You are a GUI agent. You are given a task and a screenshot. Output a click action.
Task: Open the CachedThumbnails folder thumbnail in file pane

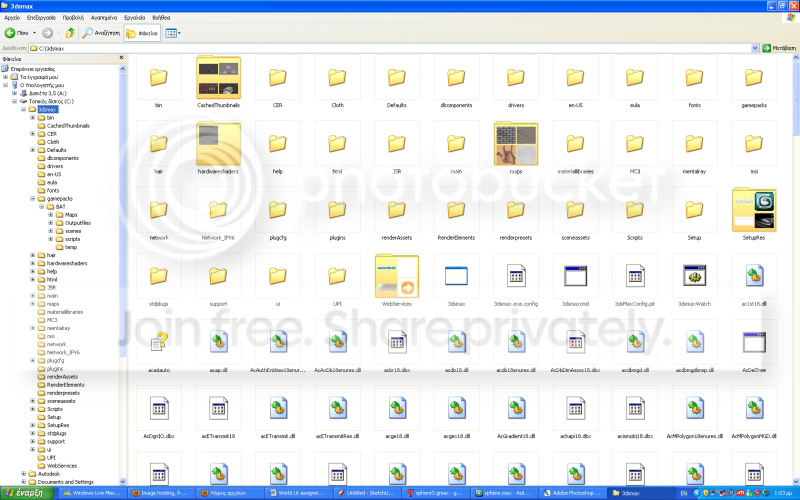(218, 78)
